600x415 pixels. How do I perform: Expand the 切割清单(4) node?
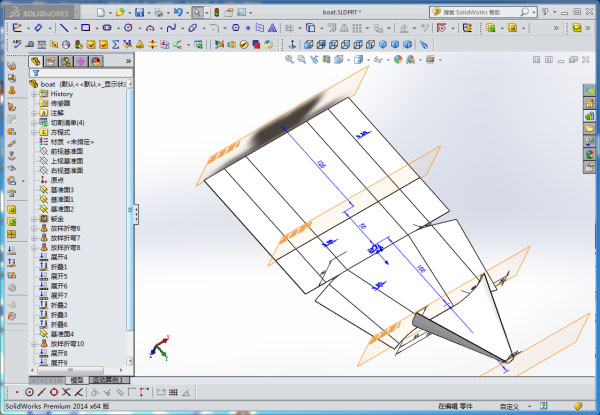(x=34, y=123)
